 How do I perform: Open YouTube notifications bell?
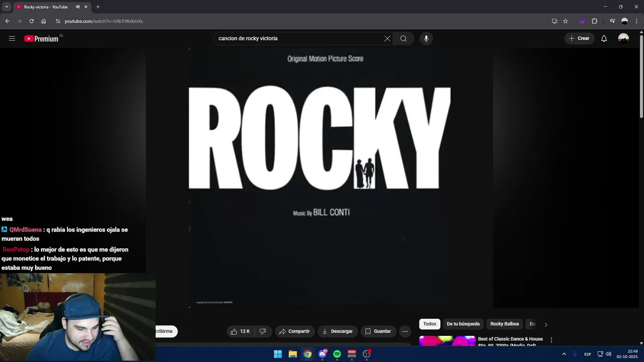604,38
